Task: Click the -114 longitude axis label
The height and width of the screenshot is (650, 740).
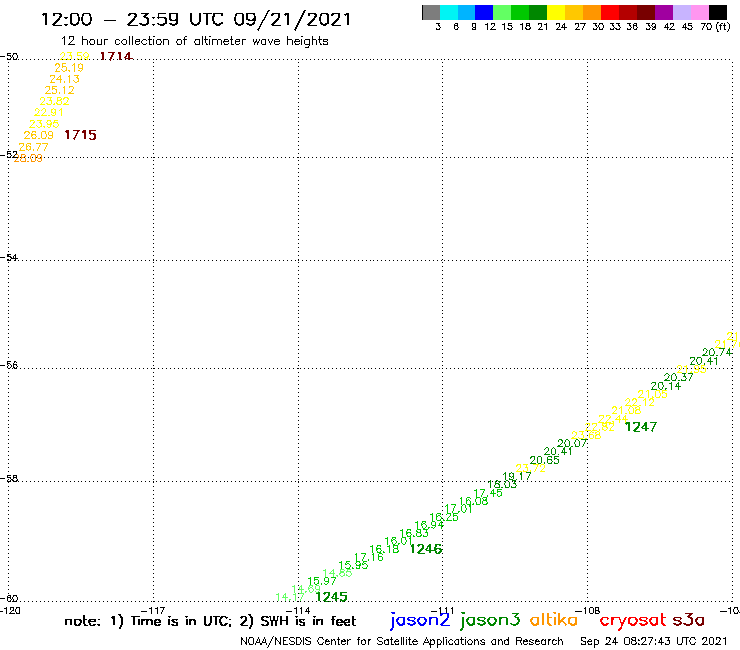Action: pyautogui.click(x=298, y=611)
